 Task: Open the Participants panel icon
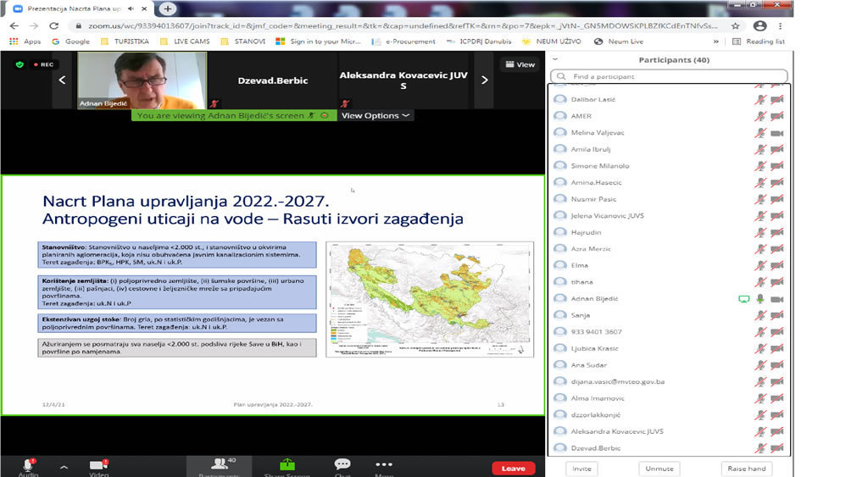[220, 463]
